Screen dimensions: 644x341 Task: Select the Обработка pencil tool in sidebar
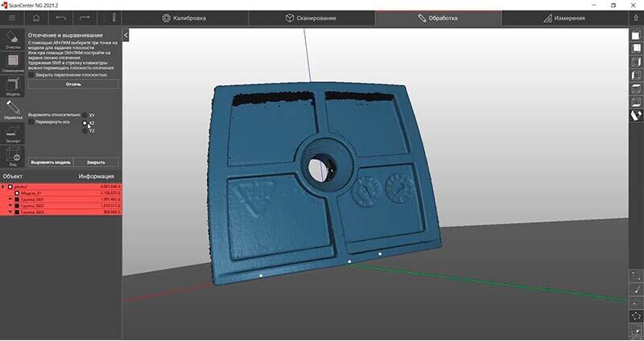tap(13, 109)
